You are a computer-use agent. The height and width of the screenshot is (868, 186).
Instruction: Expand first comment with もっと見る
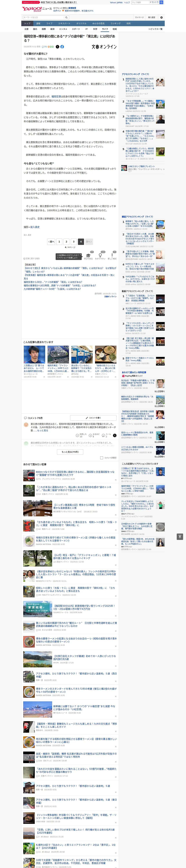pyautogui.click(x=43, y=431)
